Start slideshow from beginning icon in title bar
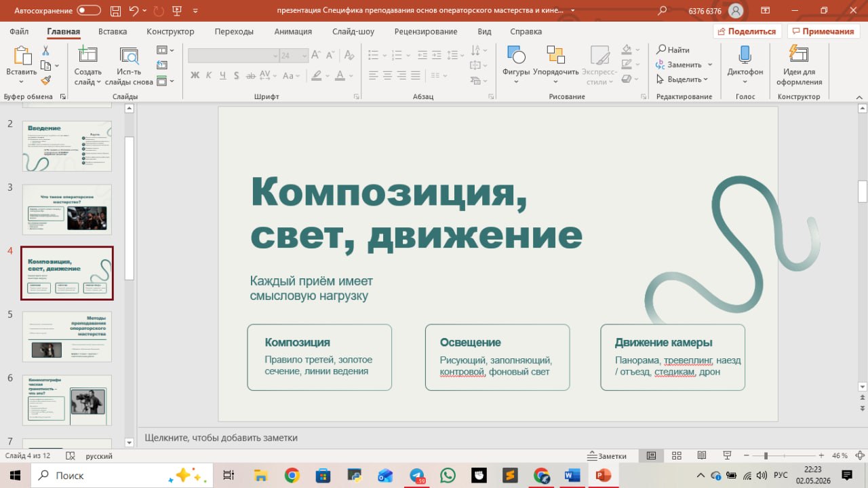 pos(178,11)
